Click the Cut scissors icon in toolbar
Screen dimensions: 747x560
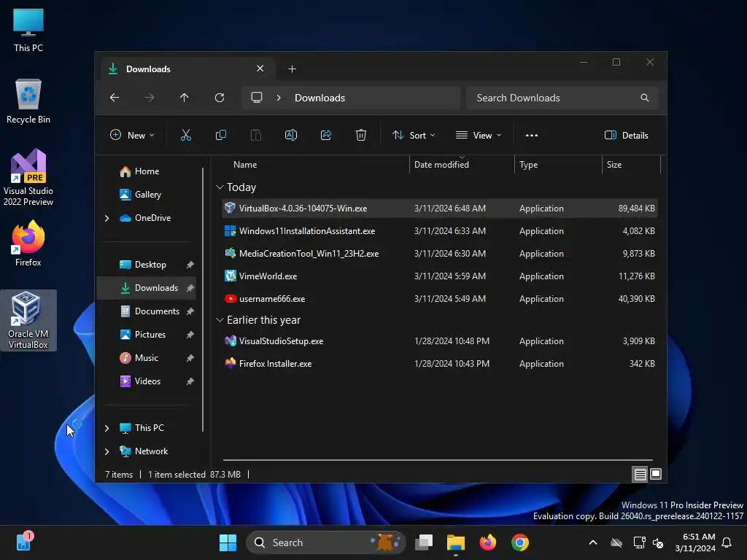click(x=186, y=135)
